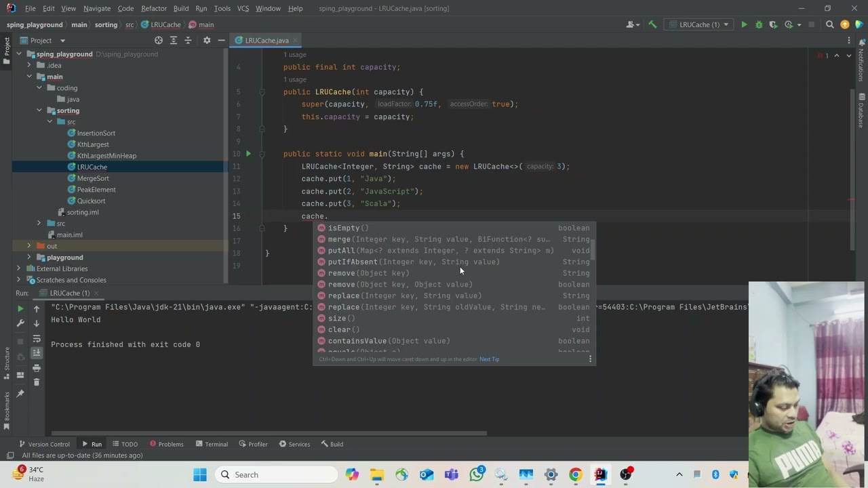Collapse the main module folder

pyautogui.click(x=29, y=77)
